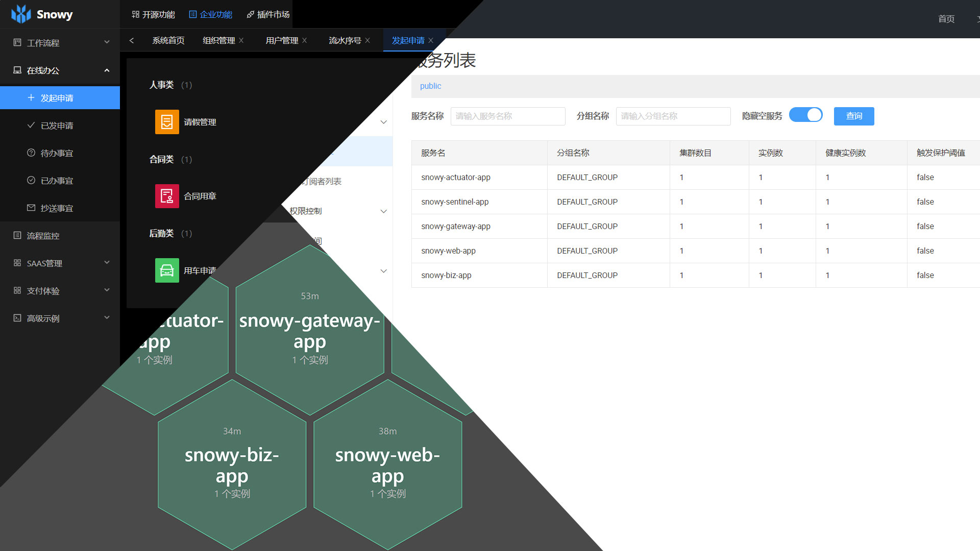Click the 支付体验 grid icon
980x551 pixels.
click(17, 291)
